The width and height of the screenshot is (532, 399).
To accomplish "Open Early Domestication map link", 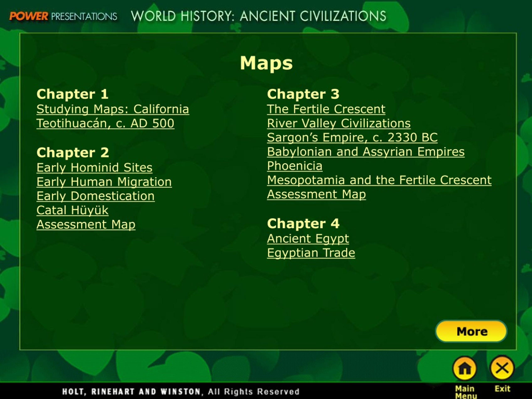I will [95, 196].
